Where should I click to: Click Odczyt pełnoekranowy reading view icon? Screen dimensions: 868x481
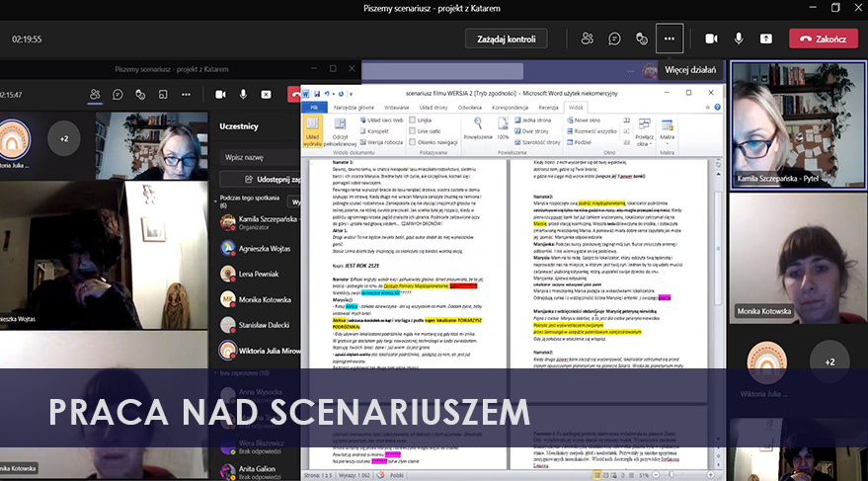coord(341,128)
